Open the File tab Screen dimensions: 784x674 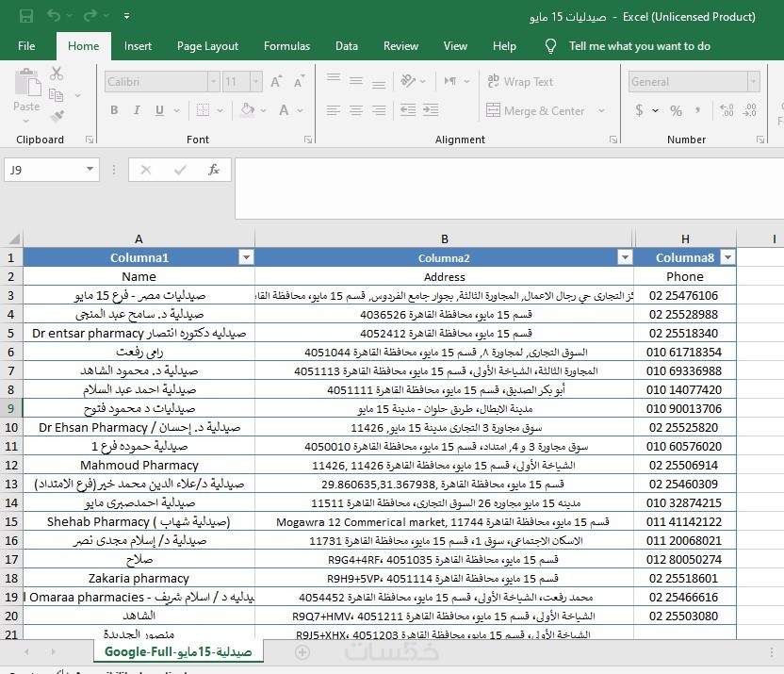[26, 46]
